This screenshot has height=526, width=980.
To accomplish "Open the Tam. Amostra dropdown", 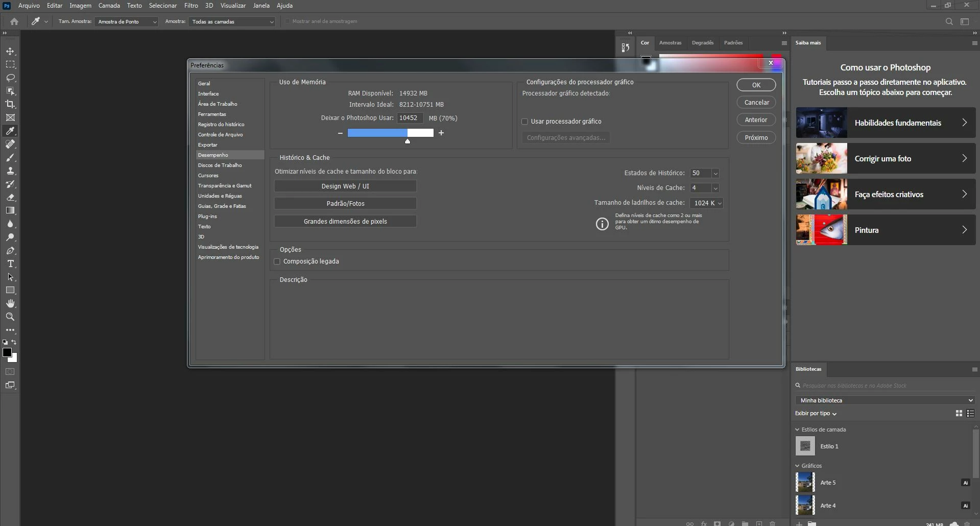I will tap(126, 21).
